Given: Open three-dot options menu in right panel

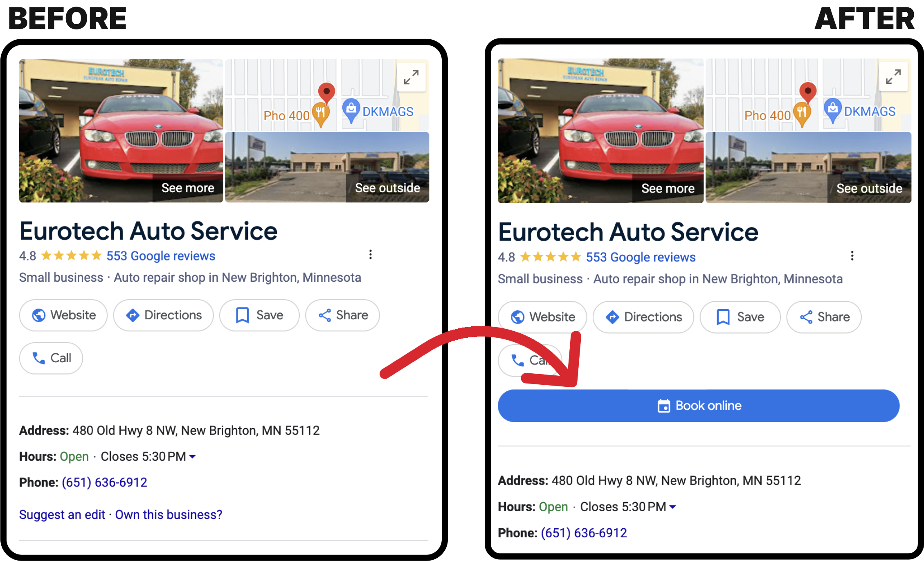Looking at the screenshot, I should 852,256.
